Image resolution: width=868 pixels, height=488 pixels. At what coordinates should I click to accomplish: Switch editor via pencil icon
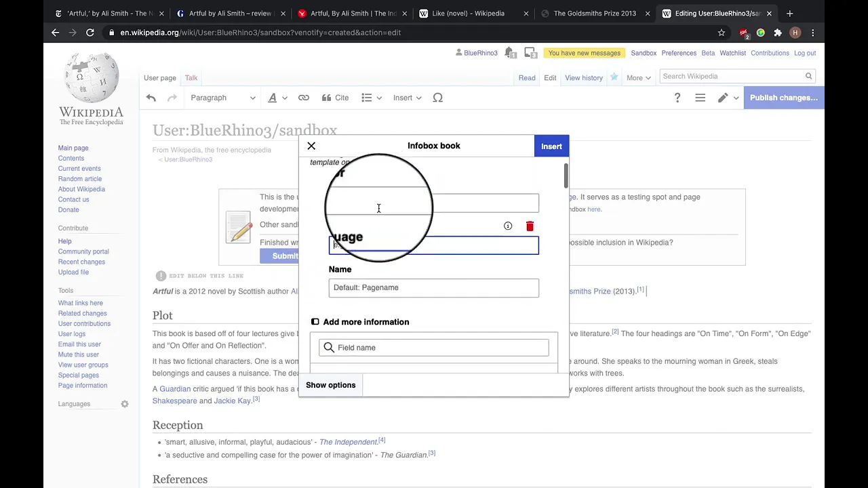click(x=728, y=98)
